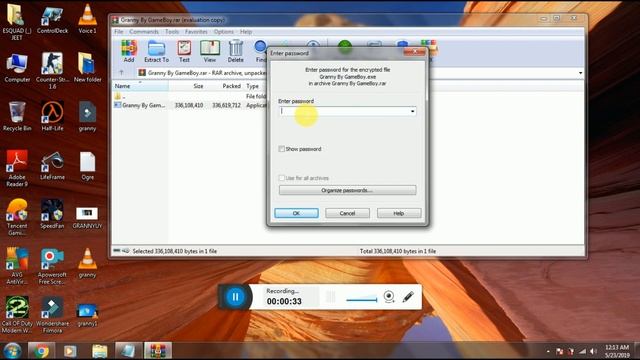Open the Tools menu in WinRAR
The image size is (640, 360).
(172, 32)
